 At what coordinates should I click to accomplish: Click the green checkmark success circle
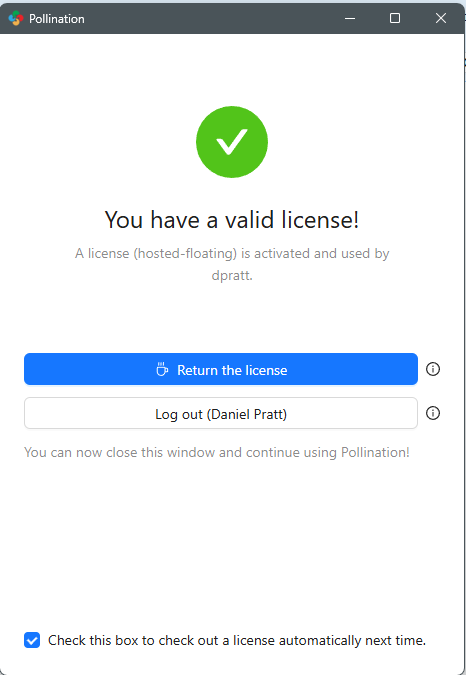click(232, 142)
